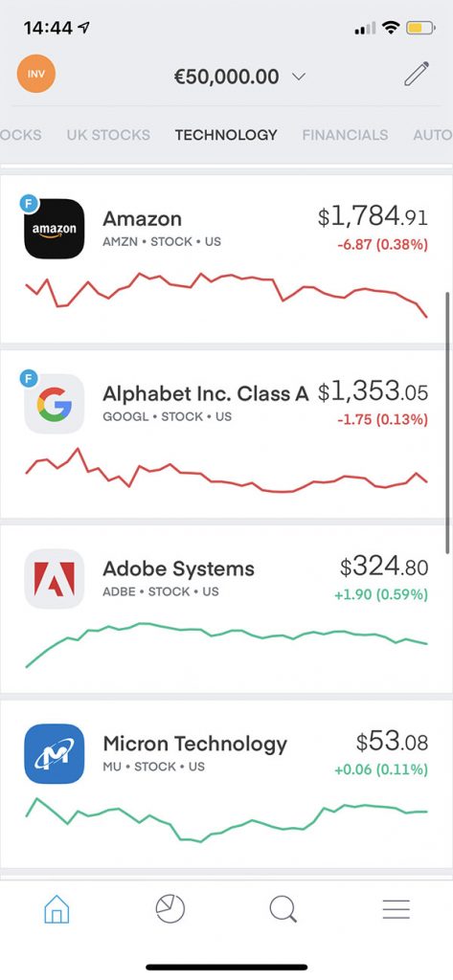Open the hamburger menu icon
Screen dimensions: 453x980
(396, 909)
